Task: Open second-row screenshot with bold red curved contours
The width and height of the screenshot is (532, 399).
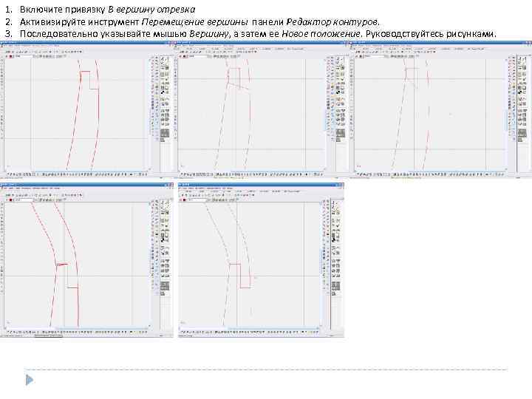Action: (x=87, y=260)
